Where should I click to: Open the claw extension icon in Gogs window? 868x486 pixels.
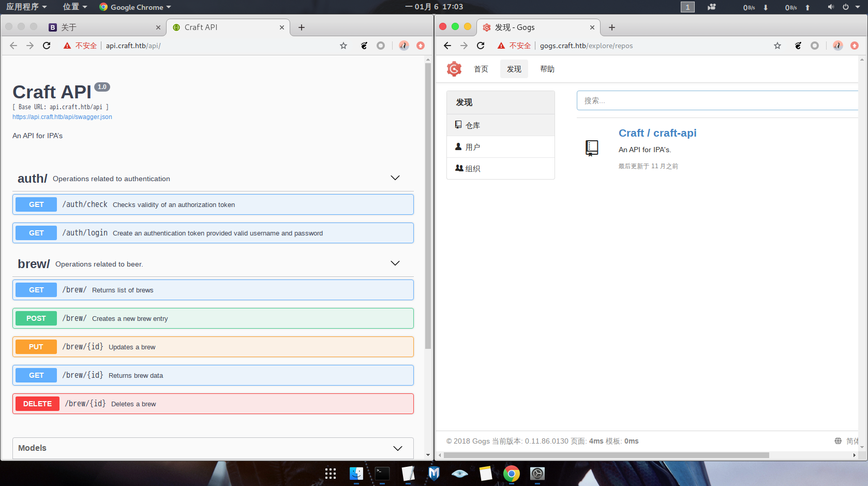click(798, 46)
